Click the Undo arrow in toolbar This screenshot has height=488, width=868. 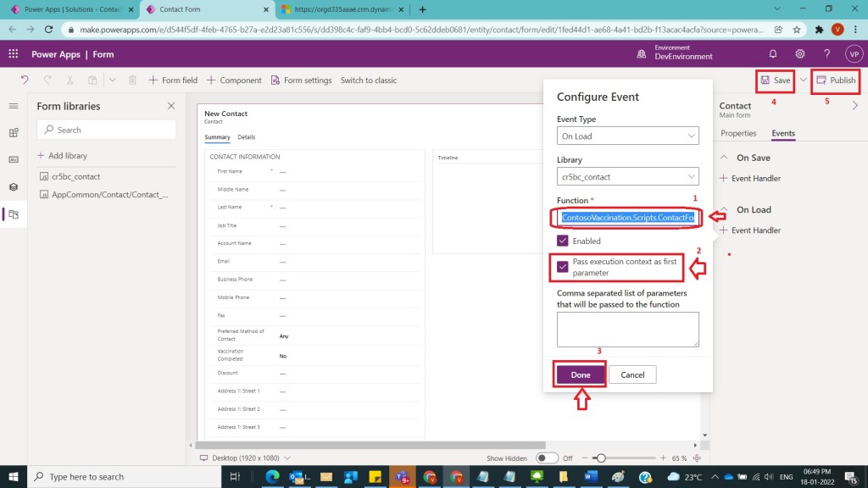(x=25, y=80)
